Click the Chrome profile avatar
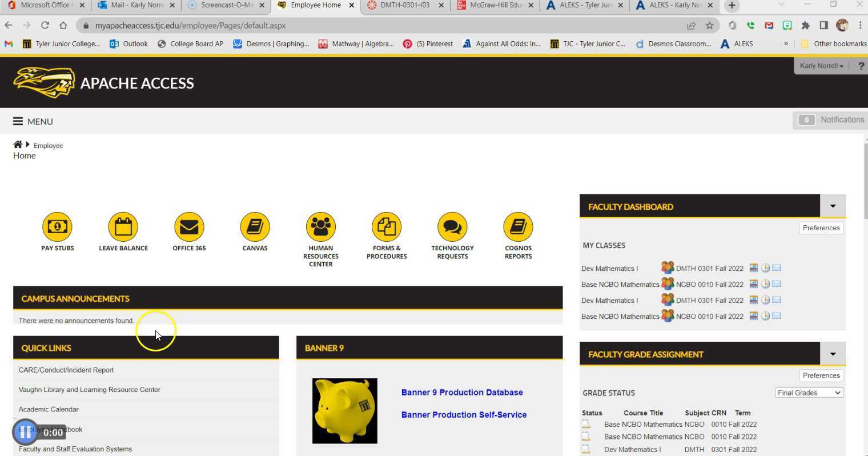 pyautogui.click(x=842, y=25)
